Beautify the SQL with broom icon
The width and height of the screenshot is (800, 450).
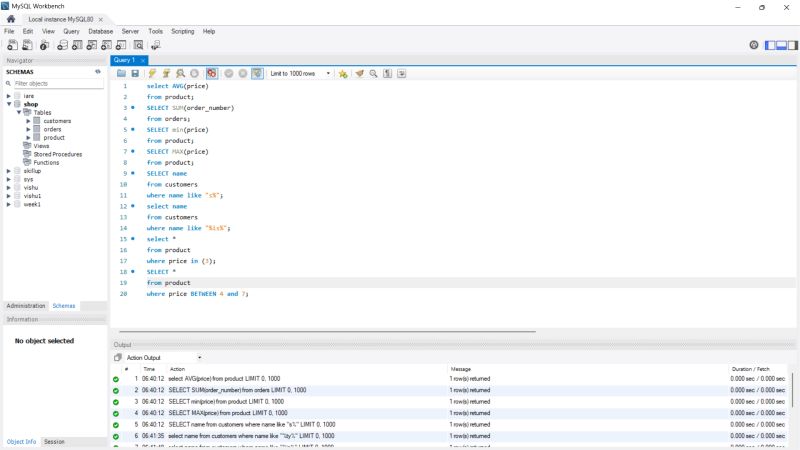tap(360, 73)
